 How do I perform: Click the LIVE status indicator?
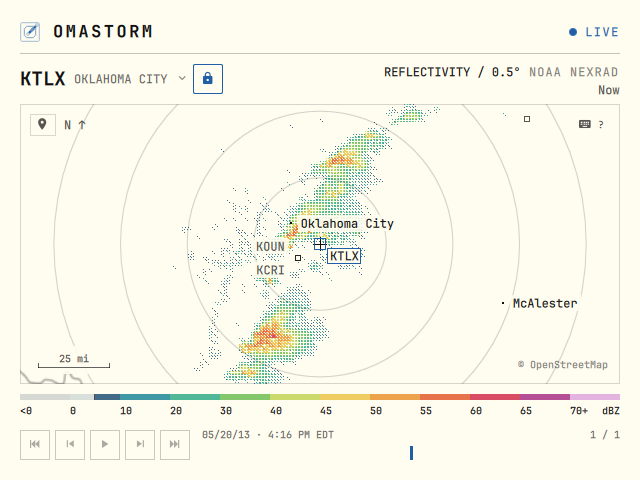point(594,32)
